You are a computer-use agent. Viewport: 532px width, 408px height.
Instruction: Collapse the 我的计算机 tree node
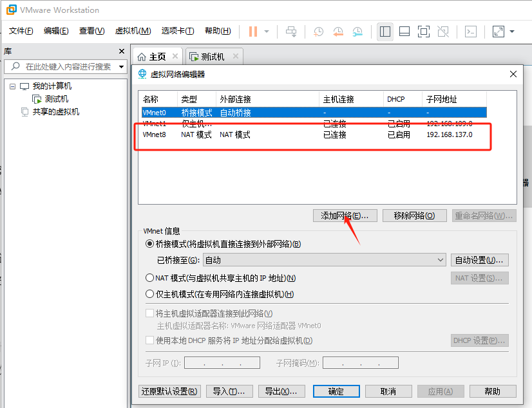point(12,86)
